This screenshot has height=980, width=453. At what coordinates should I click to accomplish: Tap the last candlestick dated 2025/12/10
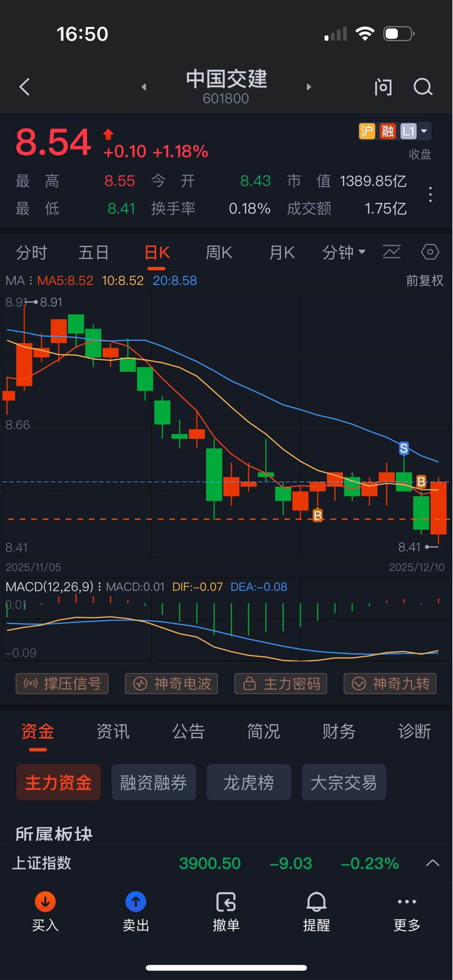[438, 509]
